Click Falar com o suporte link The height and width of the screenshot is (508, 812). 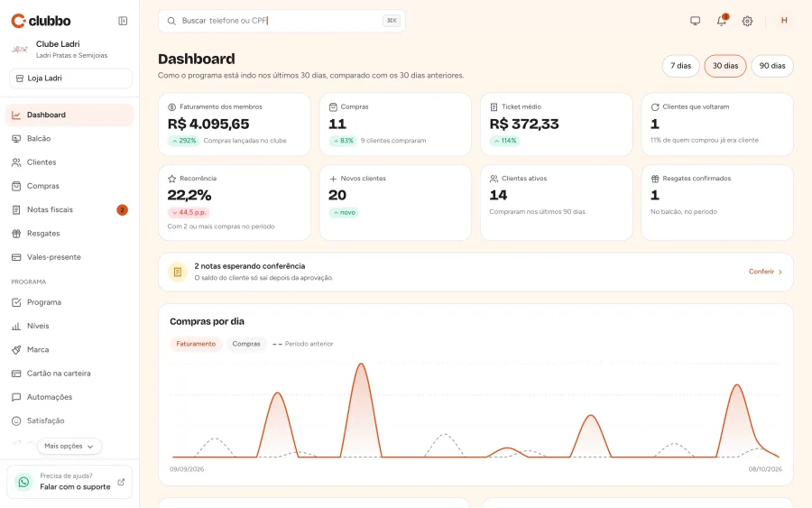(75, 486)
